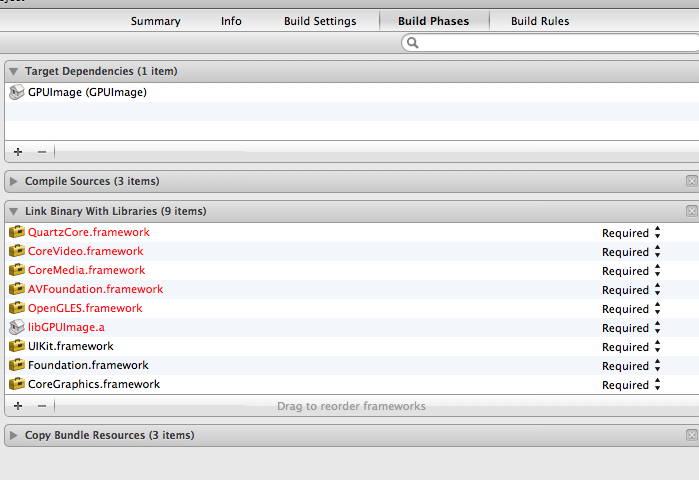
Task: Click the libGPUImage.a library icon
Action: click(16, 327)
